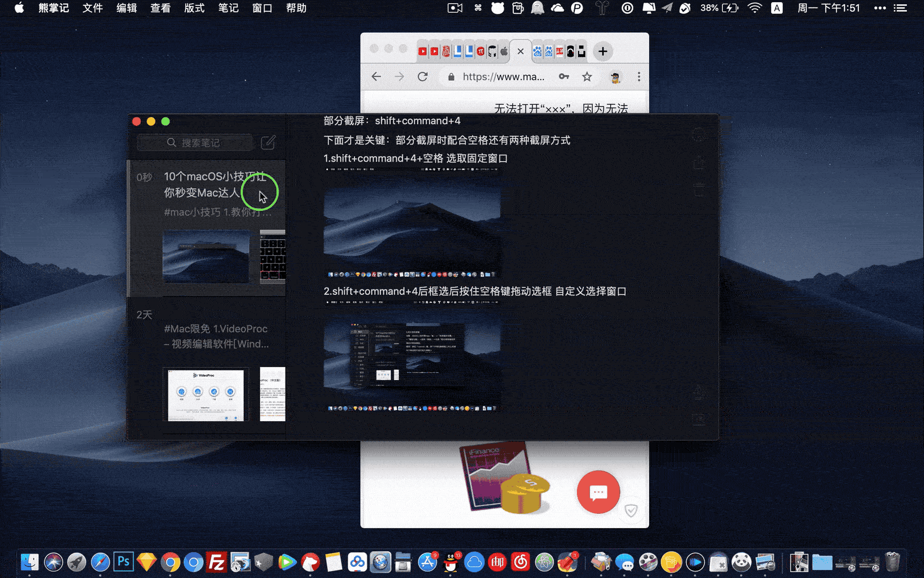
Task: Reload the page in Chrome
Action: click(422, 77)
